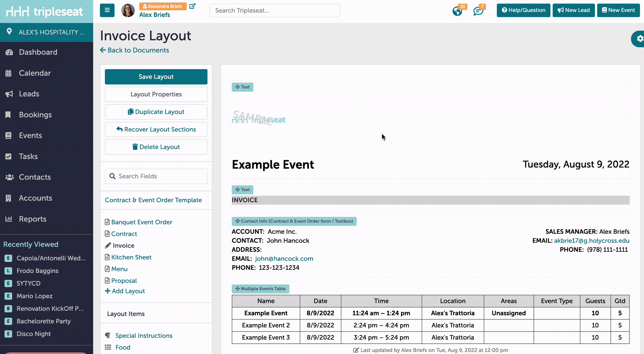Click edit icon beside Last updated note
644x354 pixels.
click(x=356, y=350)
